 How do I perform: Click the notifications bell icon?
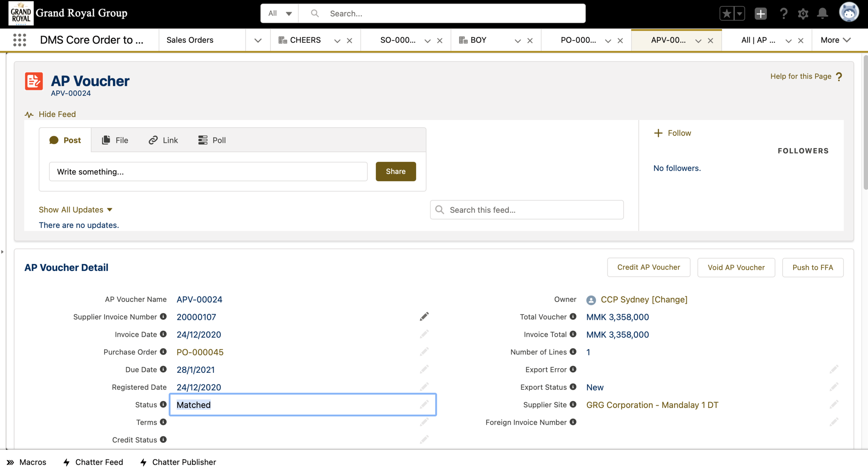822,13
